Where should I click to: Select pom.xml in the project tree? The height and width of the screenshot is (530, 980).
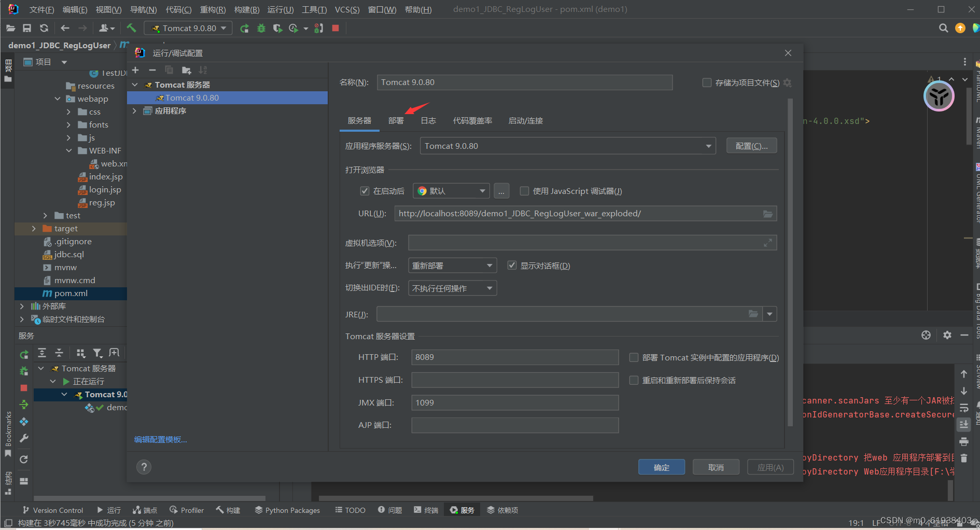click(71, 293)
